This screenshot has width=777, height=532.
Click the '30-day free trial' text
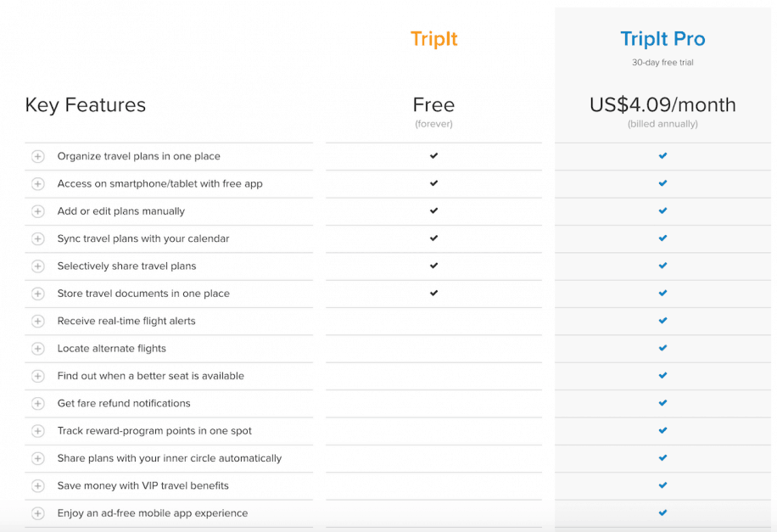[662, 61]
